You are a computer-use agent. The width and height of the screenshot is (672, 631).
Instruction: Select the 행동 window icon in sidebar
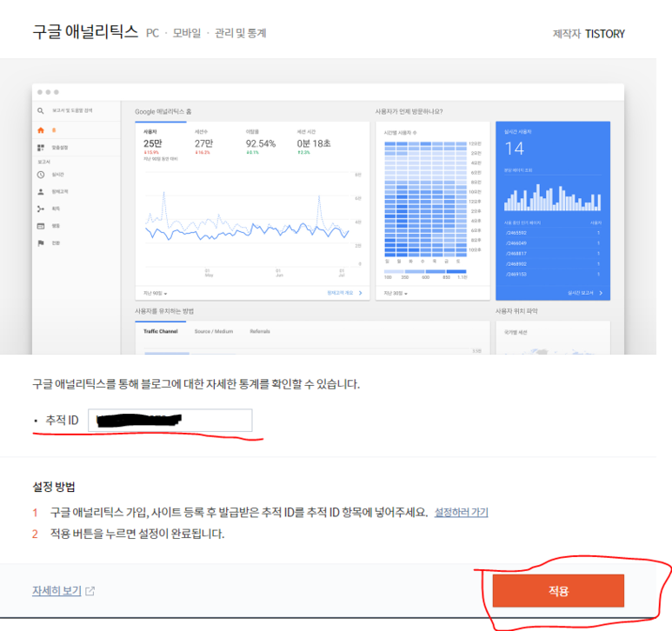(x=41, y=226)
